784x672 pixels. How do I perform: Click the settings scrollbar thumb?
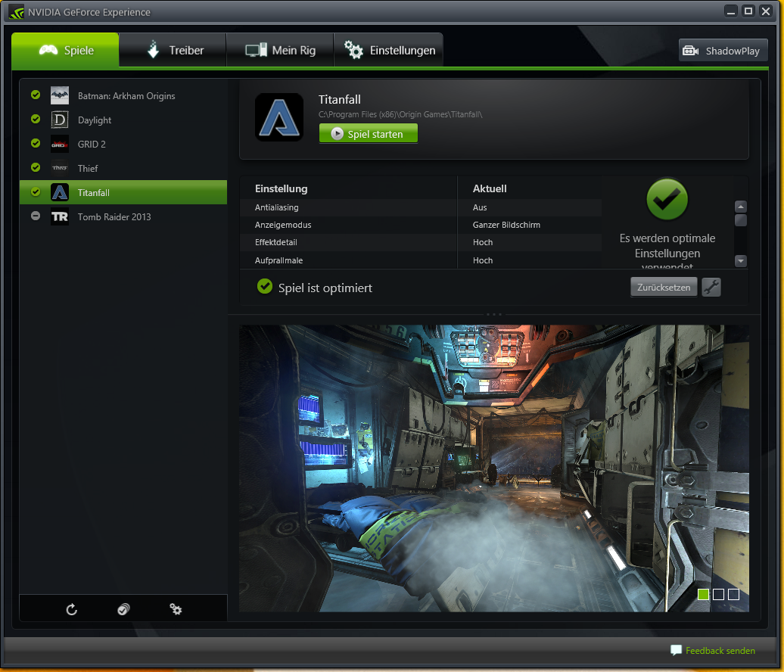741,220
